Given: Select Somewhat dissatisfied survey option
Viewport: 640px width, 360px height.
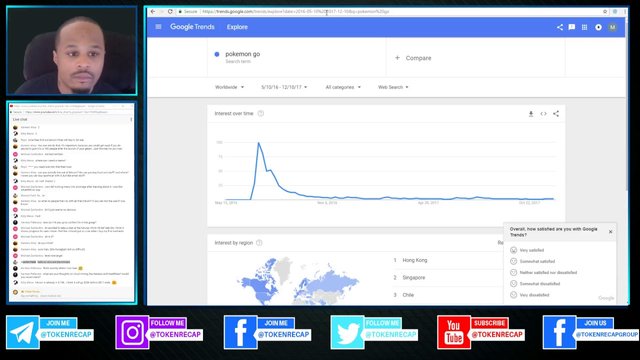Looking at the screenshot, I should click(535, 283).
